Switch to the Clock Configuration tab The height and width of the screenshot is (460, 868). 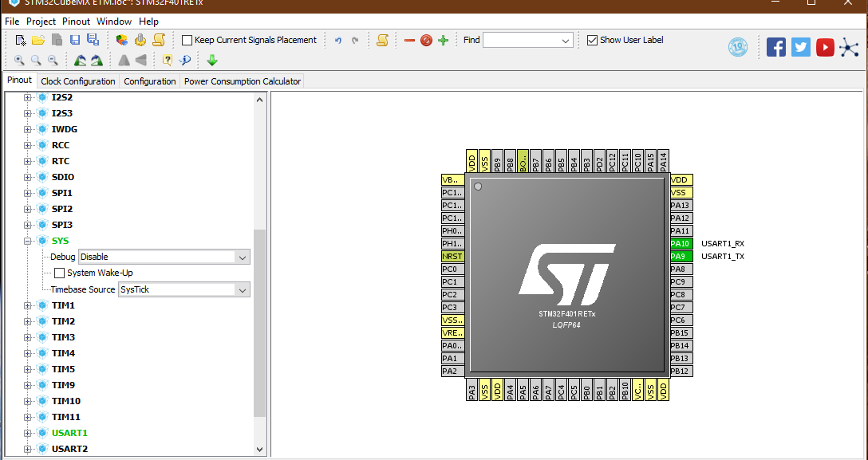click(x=78, y=81)
